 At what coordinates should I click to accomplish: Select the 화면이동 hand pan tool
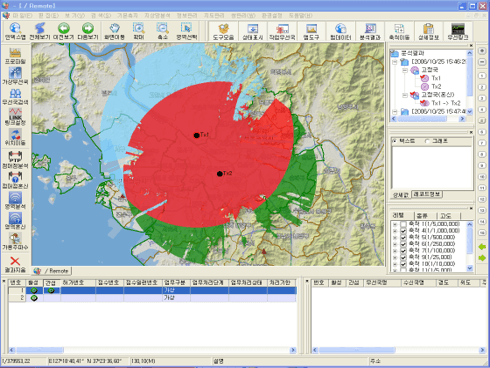pyautogui.click(x=114, y=31)
